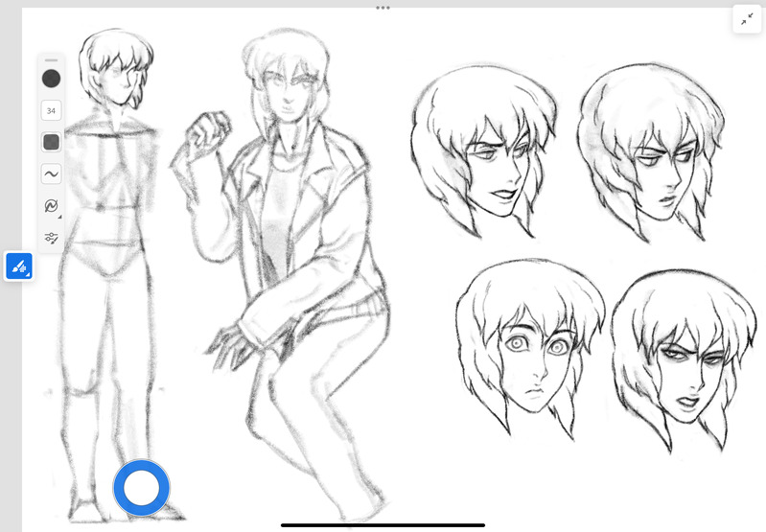Open the brush flow square control
This screenshot has width=766, height=532.
51,142
